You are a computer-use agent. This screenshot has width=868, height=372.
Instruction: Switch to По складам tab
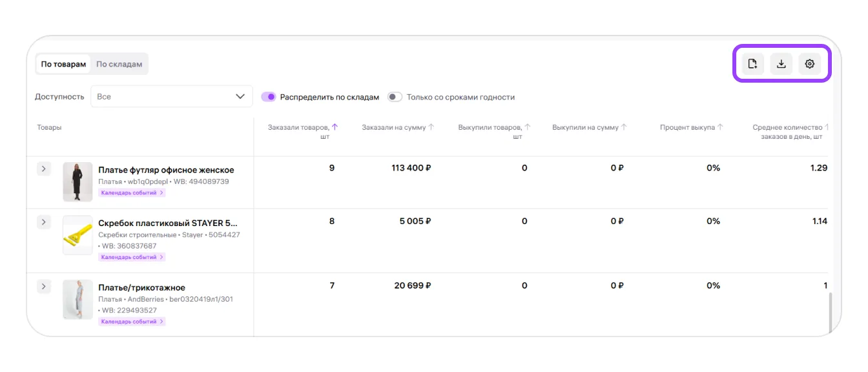pos(119,65)
